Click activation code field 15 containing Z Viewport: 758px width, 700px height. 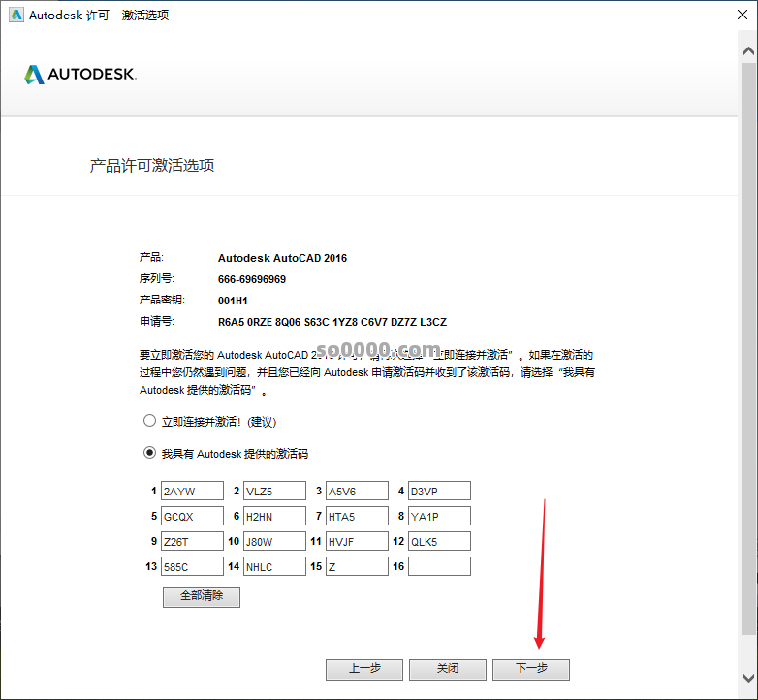357,566
